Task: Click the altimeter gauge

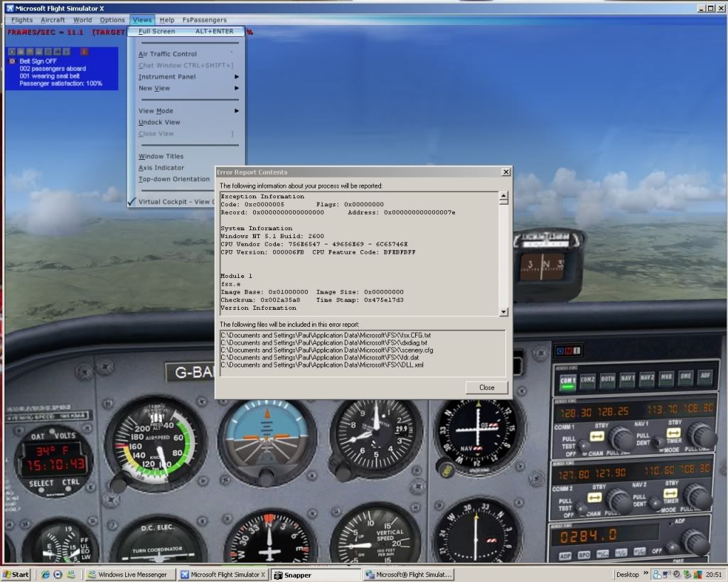Action: pos(376,438)
